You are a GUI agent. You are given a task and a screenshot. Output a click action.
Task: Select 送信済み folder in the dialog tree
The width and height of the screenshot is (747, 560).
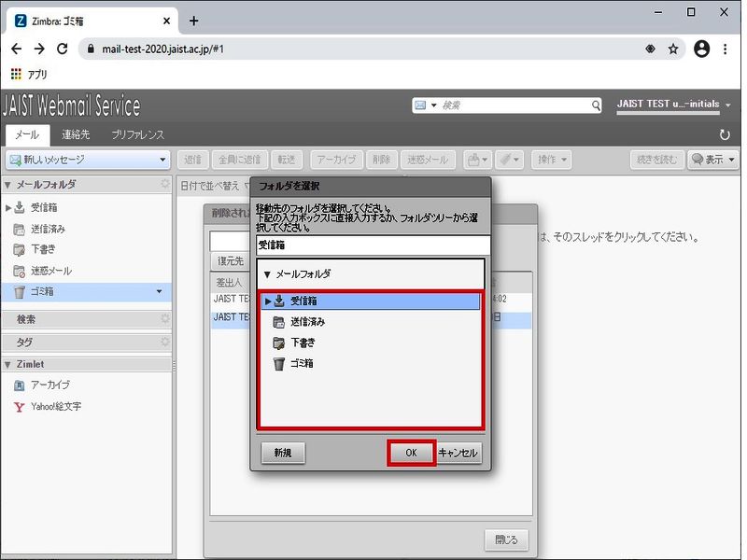click(x=306, y=322)
